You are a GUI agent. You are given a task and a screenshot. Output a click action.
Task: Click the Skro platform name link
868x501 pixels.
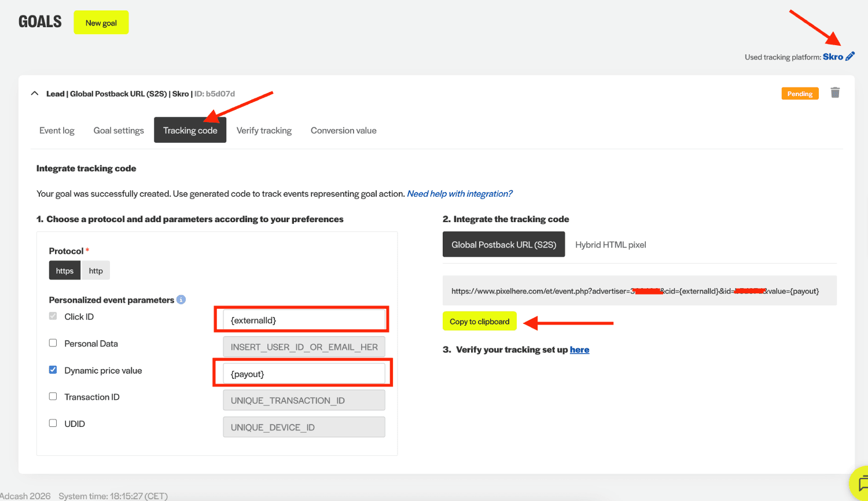point(833,57)
